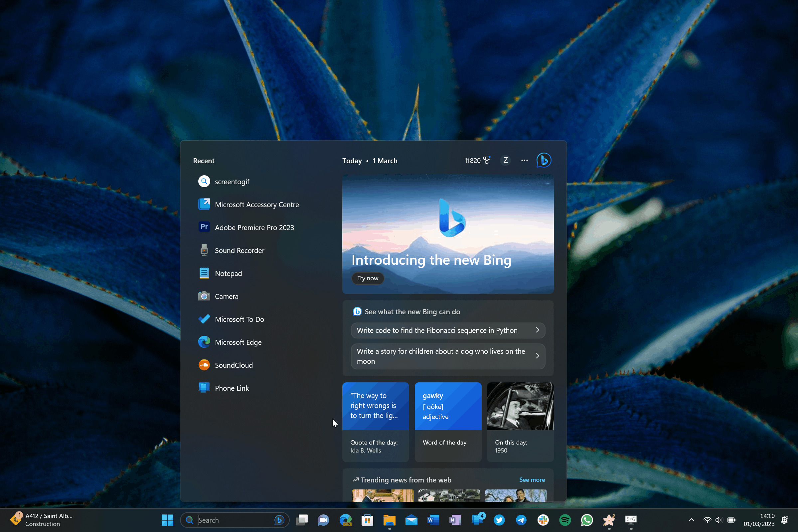Click Try now on the Bing banner

pyautogui.click(x=368, y=278)
